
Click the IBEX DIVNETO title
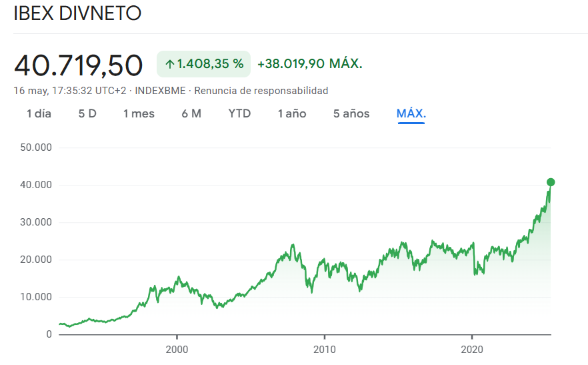(x=77, y=13)
